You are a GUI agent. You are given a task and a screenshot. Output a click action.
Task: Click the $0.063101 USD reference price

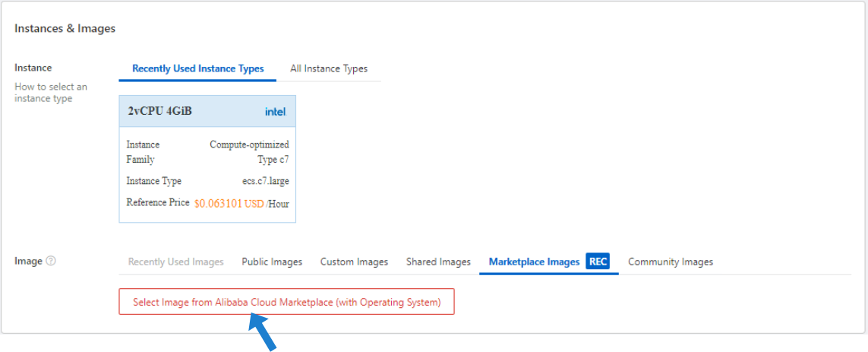point(229,204)
